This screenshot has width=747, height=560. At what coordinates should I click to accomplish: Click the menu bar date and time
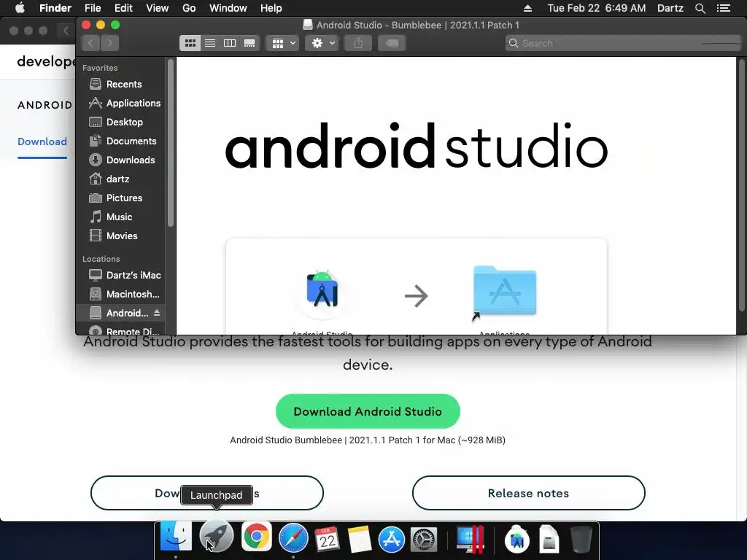click(597, 8)
